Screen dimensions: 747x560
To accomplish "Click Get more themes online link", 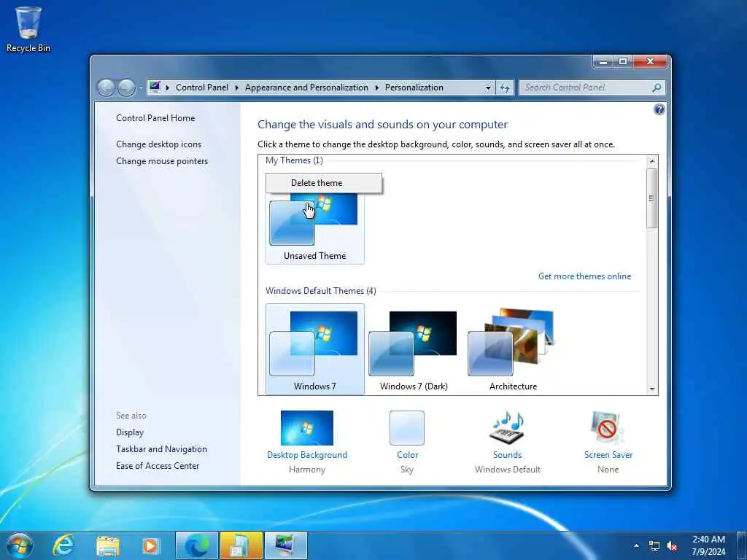I will (x=584, y=276).
